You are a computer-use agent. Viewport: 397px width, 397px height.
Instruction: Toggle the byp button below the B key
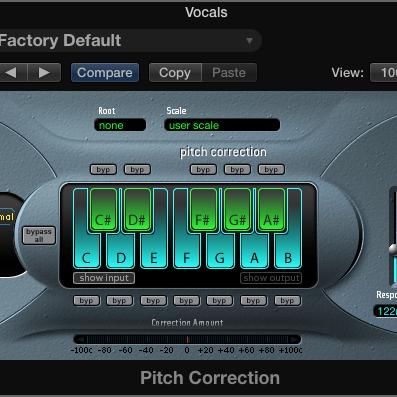click(x=287, y=301)
